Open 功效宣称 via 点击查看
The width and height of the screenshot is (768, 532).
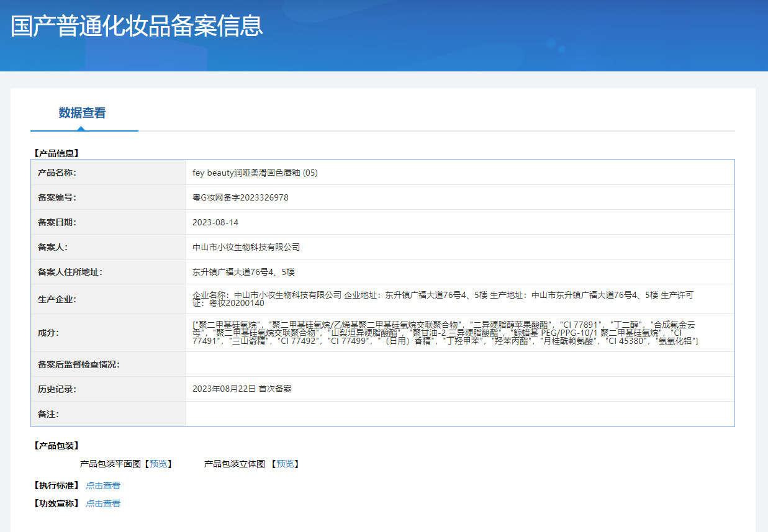[103, 503]
